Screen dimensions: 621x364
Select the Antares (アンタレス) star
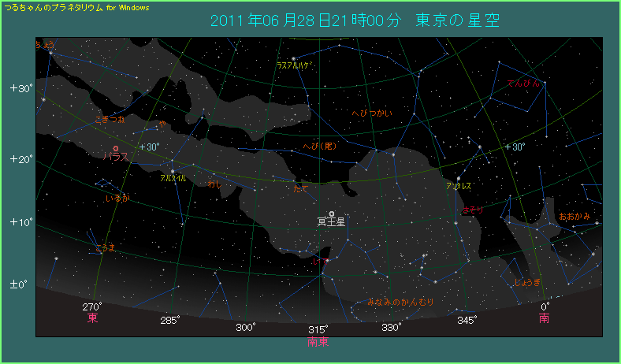[458, 178]
